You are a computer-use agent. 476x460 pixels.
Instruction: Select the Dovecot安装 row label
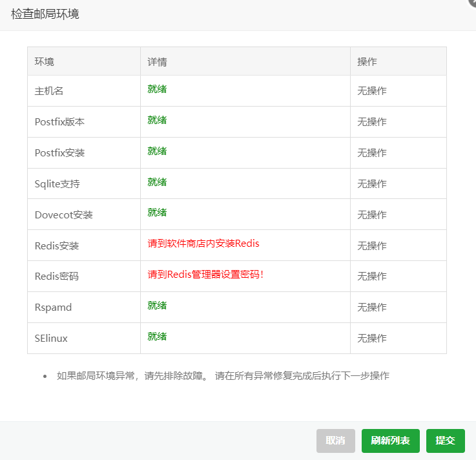click(64, 214)
